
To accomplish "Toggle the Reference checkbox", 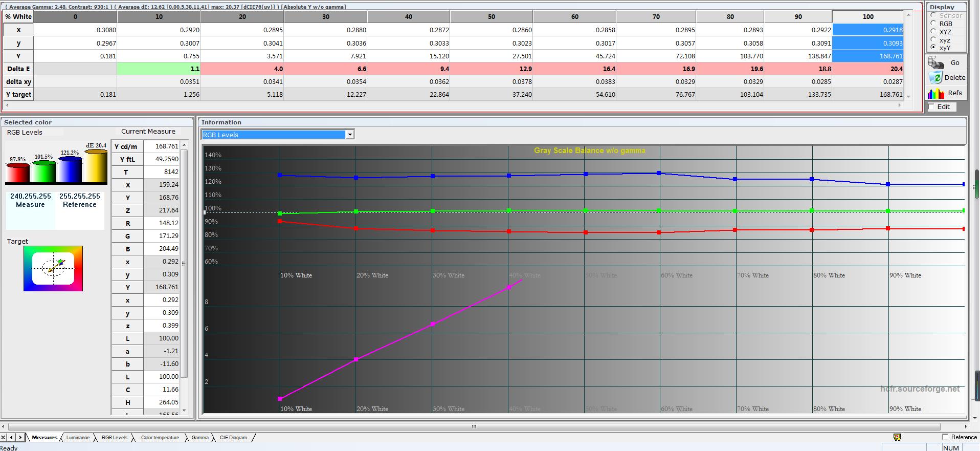I will point(945,437).
